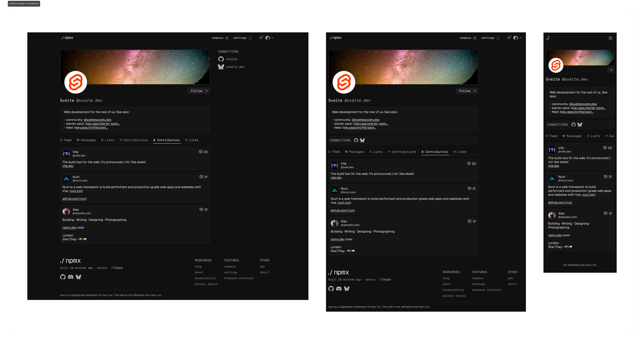Click GitHub icon in middle mockup footer
The image size is (644, 344).
(x=331, y=289)
